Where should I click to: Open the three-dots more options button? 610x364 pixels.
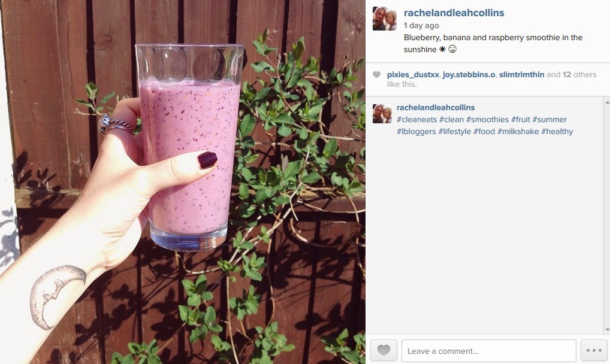(594, 350)
